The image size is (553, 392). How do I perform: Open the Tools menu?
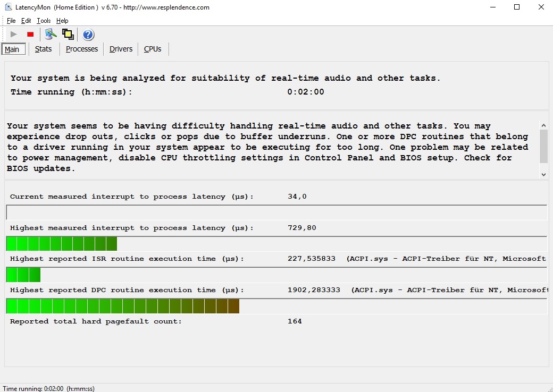click(44, 21)
